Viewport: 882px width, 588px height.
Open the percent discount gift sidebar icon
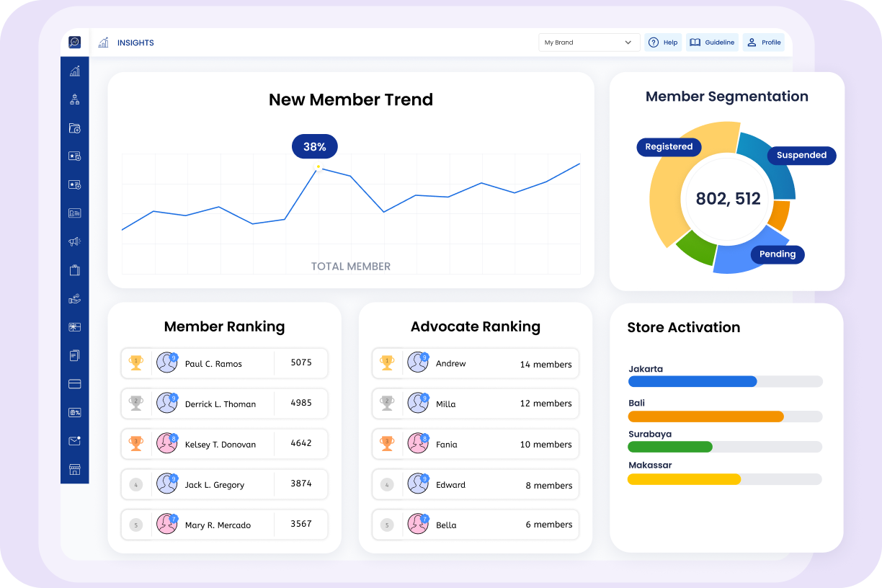[x=74, y=413]
